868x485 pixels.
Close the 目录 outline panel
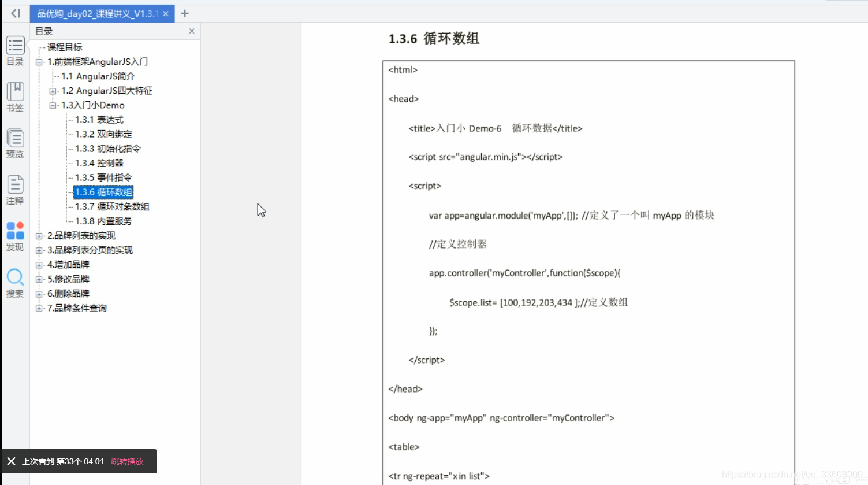tap(192, 31)
